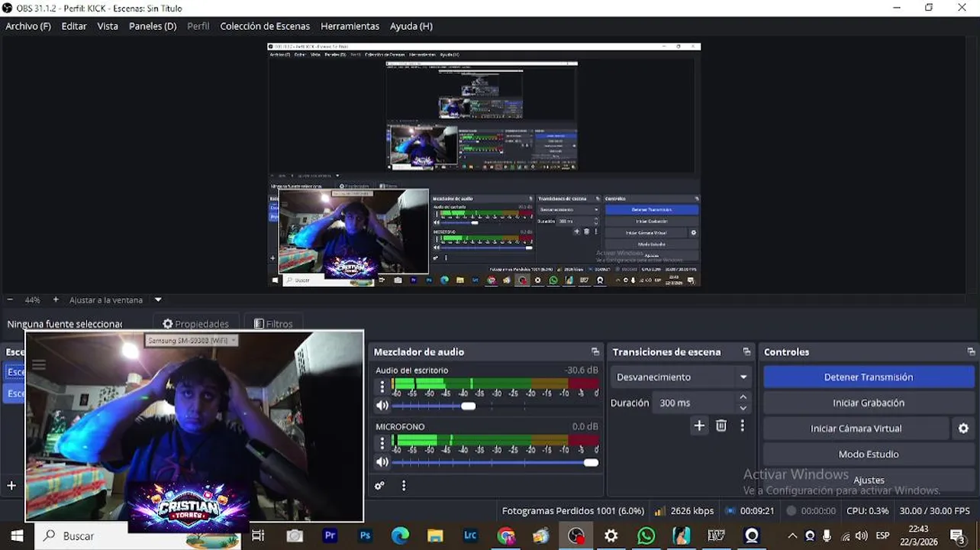980x550 pixels.
Task: Open the Colección de Escenas menu
Action: click(265, 26)
